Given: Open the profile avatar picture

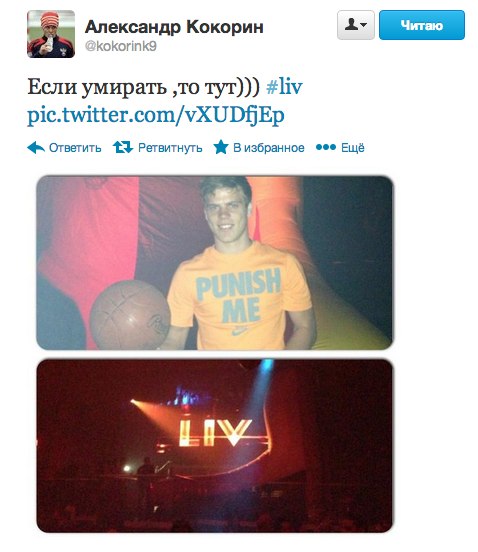Looking at the screenshot, I should (51, 34).
